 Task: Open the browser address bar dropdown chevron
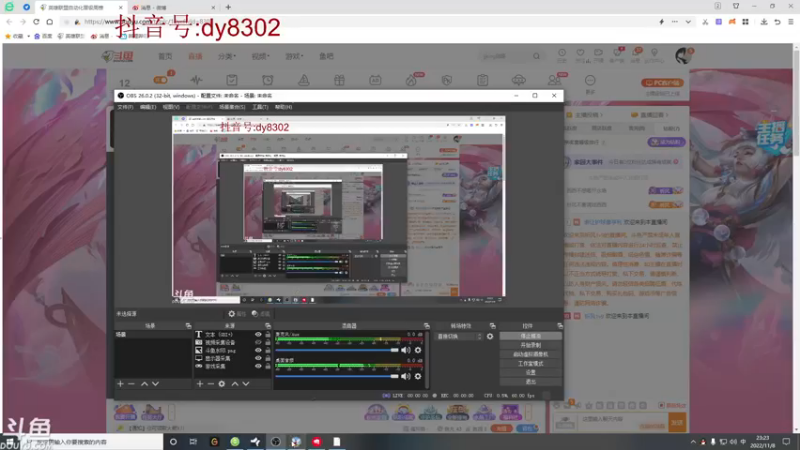pyautogui.click(x=688, y=22)
